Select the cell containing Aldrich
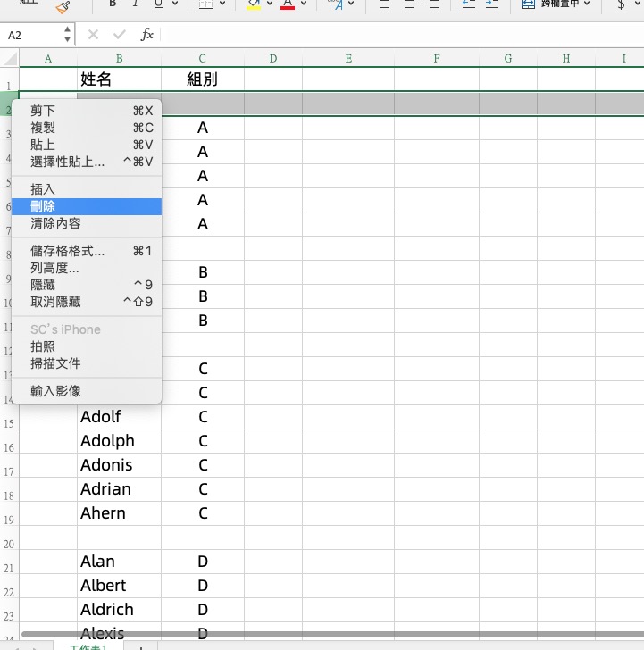 (x=119, y=610)
